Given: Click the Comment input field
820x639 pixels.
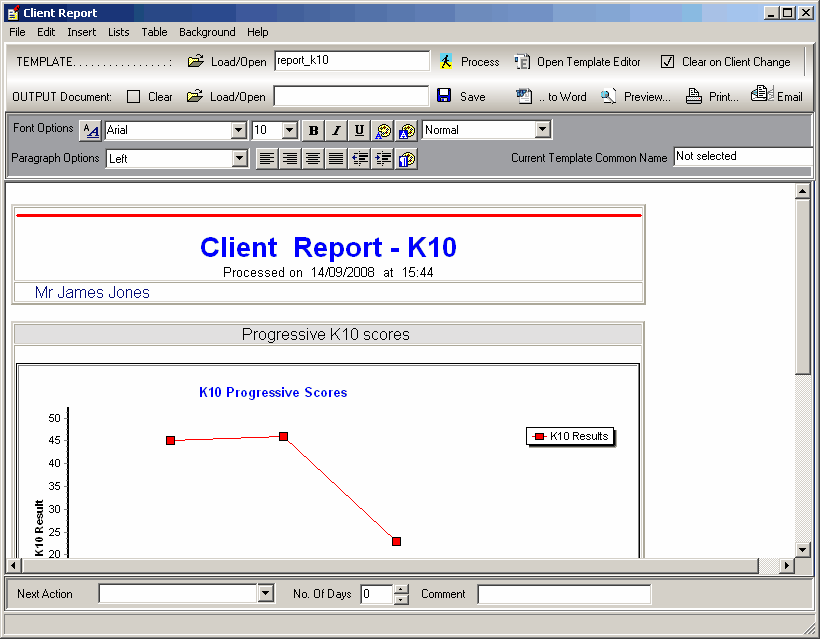Looking at the screenshot, I should click(564, 594).
